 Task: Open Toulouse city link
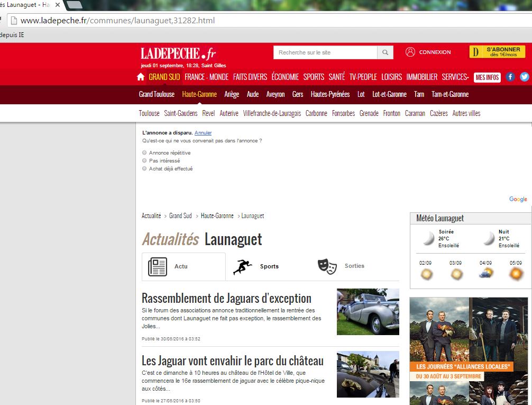[149, 113]
